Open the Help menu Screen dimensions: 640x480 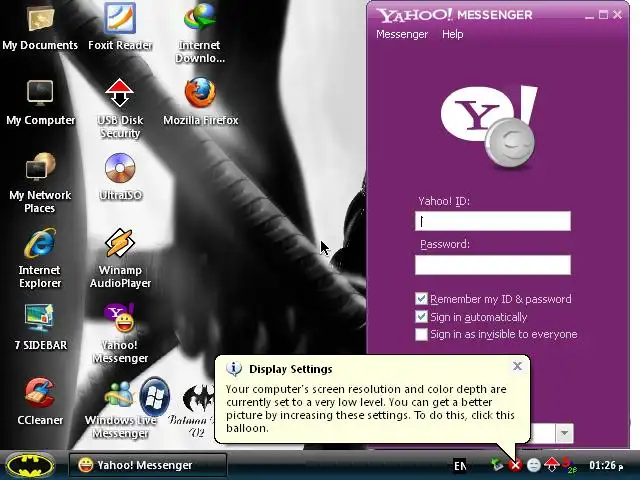click(452, 34)
